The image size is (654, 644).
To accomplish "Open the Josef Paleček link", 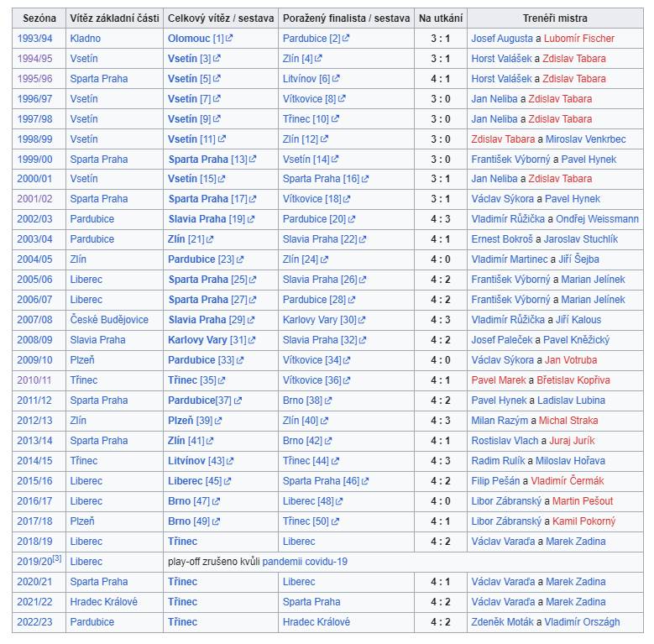I will 502,340.
